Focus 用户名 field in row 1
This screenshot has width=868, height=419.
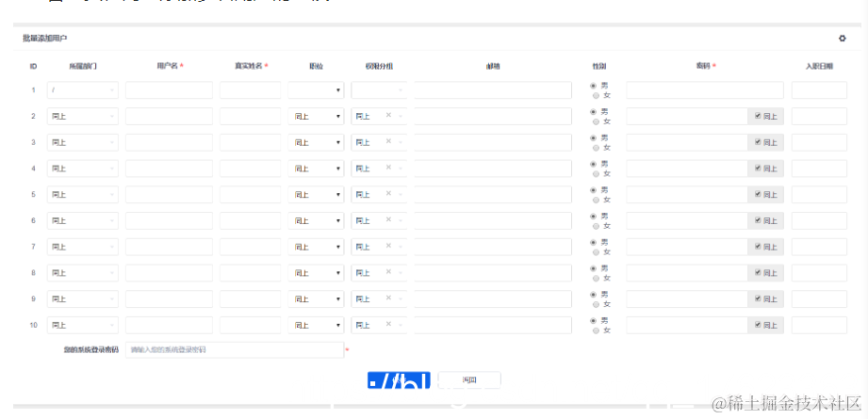click(x=169, y=90)
